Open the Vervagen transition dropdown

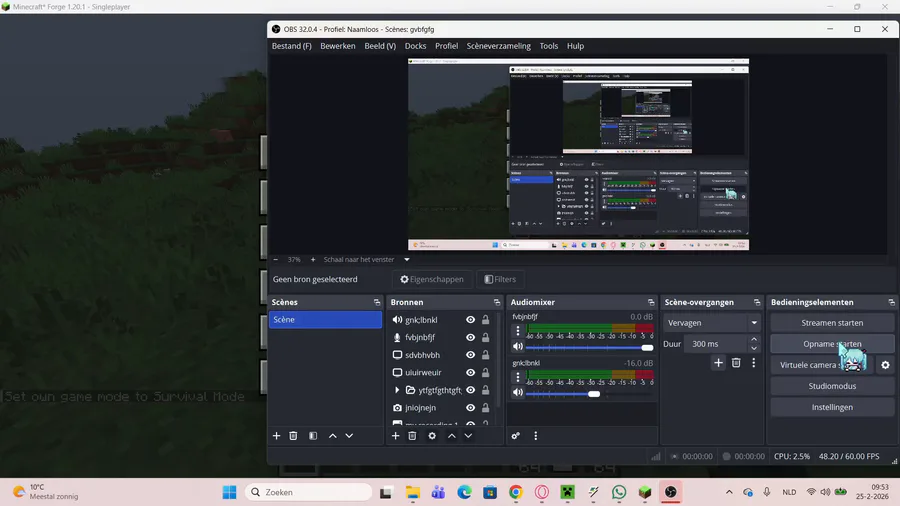712,323
